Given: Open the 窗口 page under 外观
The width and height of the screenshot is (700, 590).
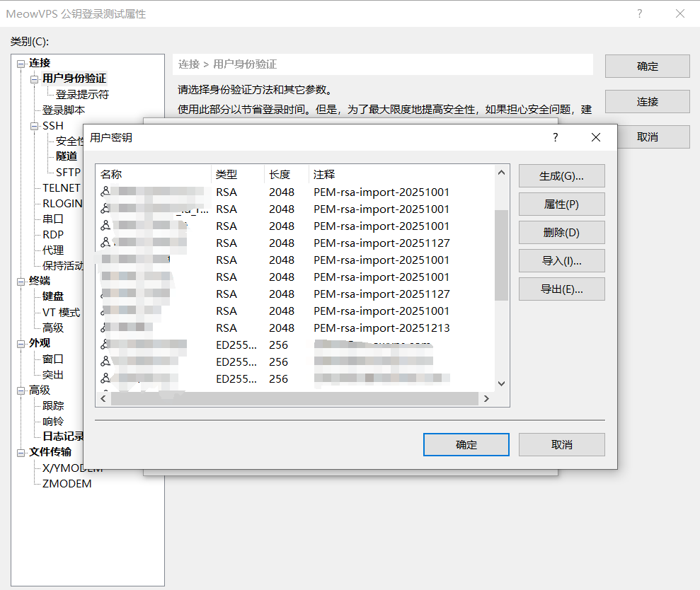Looking at the screenshot, I should click(53, 359).
